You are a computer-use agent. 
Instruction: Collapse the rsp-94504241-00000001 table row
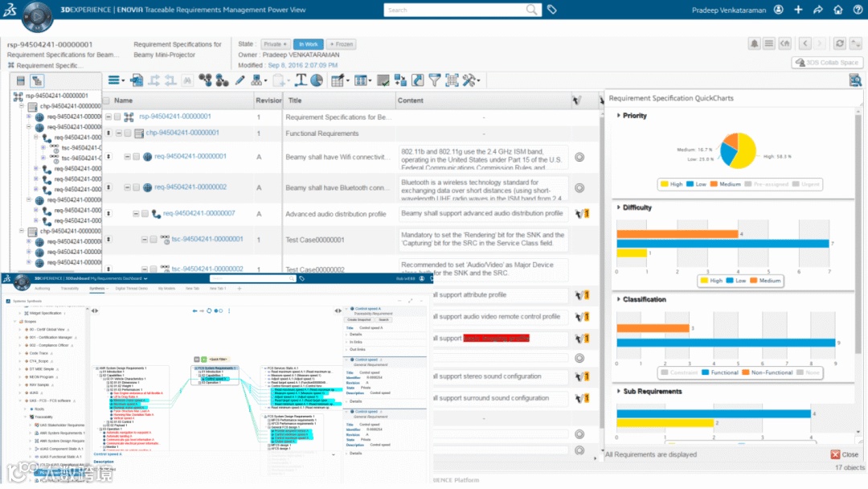click(108, 117)
